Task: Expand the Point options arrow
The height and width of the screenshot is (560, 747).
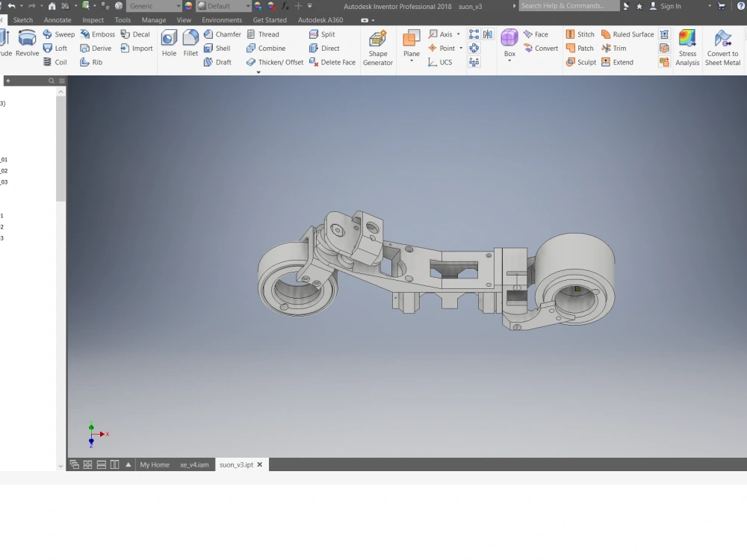Action: [461, 48]
